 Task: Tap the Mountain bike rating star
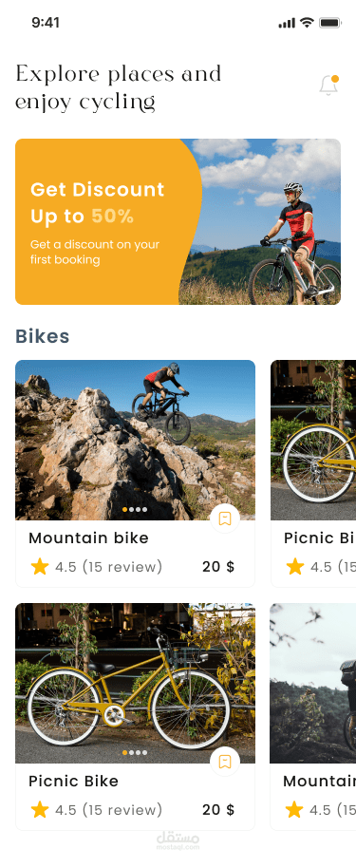pyautogui.click(x=40, y=566)
